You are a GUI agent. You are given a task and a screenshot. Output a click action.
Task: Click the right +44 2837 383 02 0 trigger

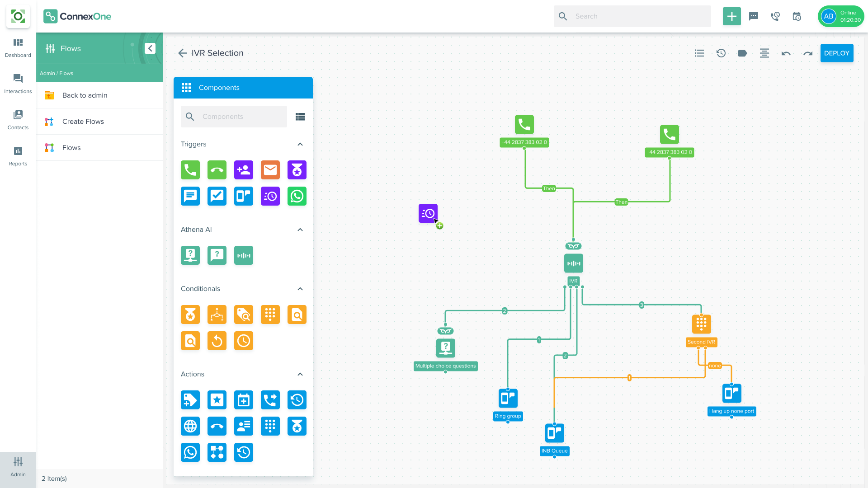tap(670, 135)
